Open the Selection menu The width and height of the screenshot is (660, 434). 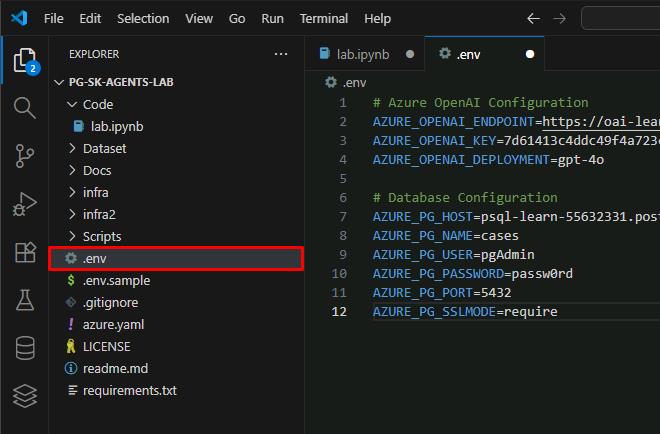click(x=143, y=18)
